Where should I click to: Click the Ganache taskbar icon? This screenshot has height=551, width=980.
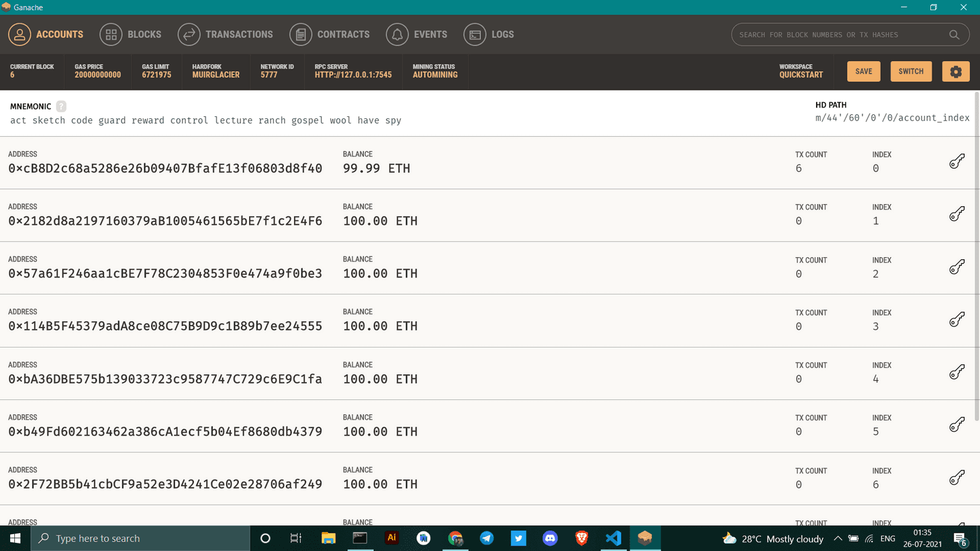pyautogui.click(x=645, y=538)
